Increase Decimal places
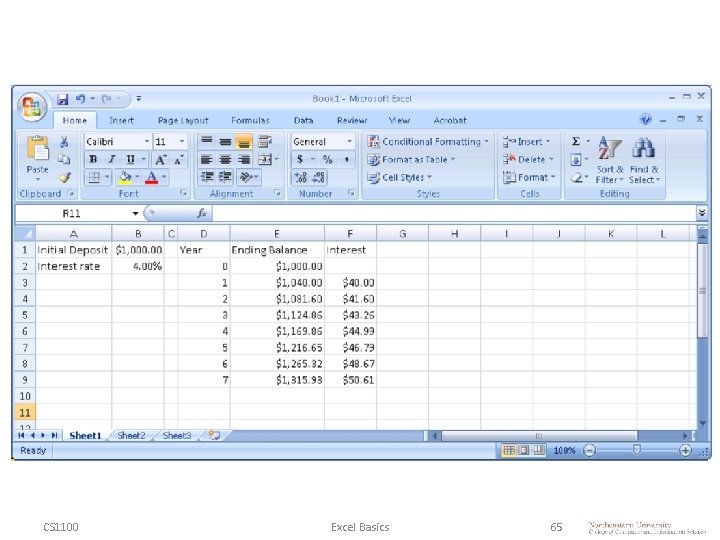 tap(301, 177)
